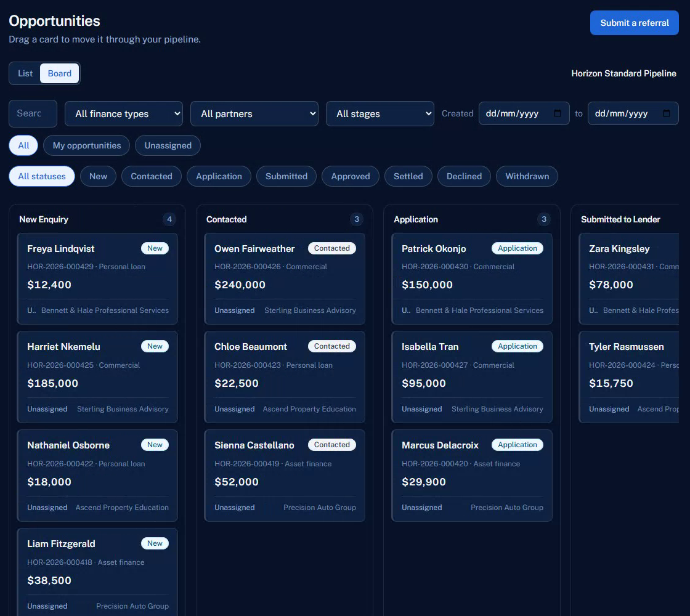This screenshot has width=690, height=616.
Task: Open Nathaniel Osborne opportunity card
Action: (97, 476)
